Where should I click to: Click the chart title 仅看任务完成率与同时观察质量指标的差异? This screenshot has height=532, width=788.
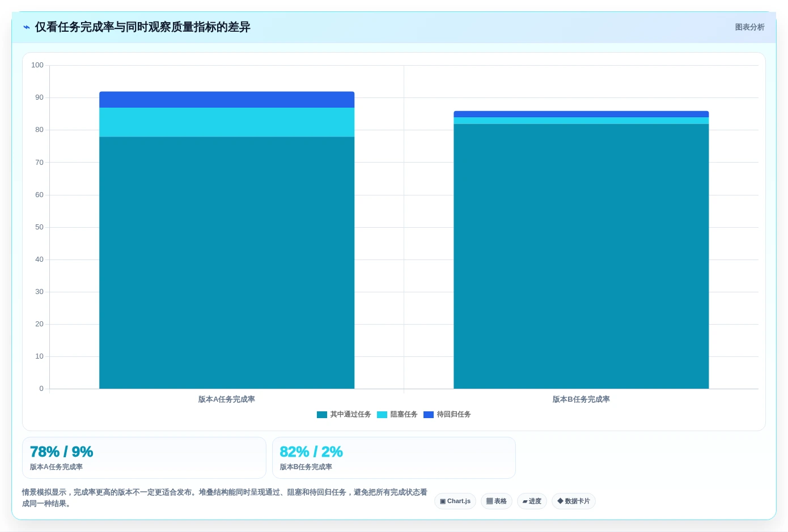pos(143,27)
